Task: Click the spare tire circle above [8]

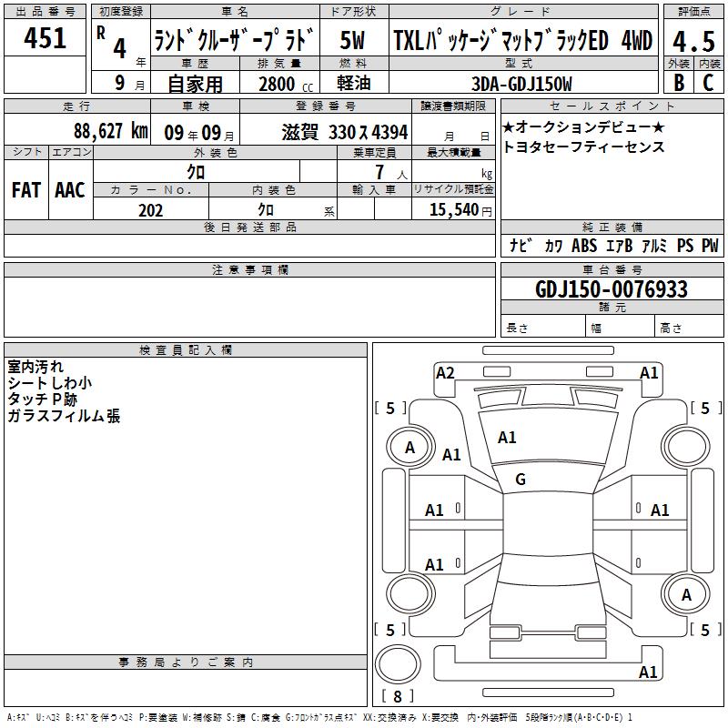Action: (x=398, y=663)
